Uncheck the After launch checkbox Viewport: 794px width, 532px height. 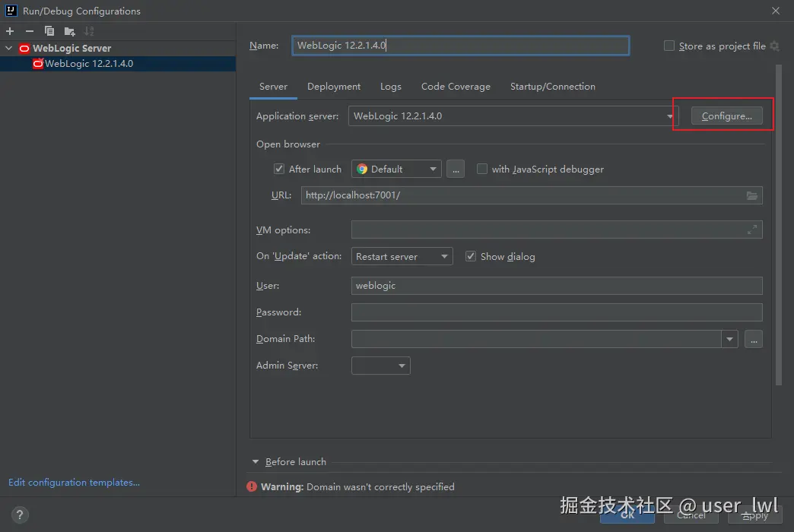coord(279,169)
